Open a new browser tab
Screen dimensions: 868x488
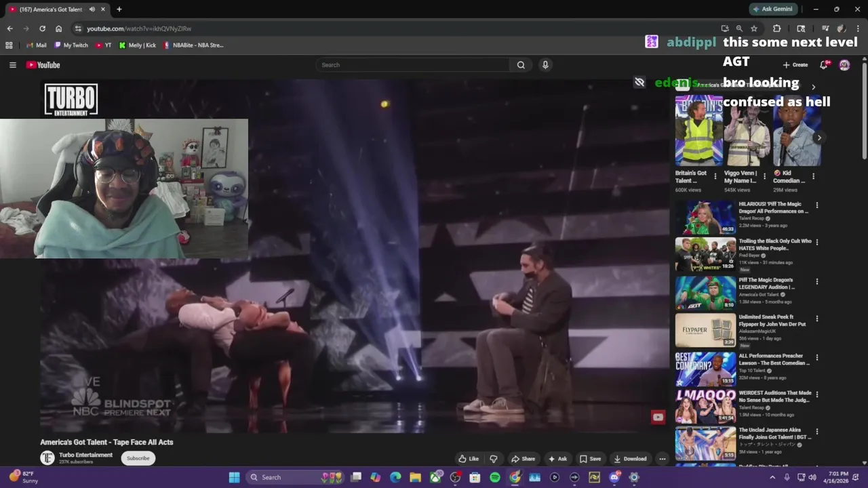[x=119, y=9]
